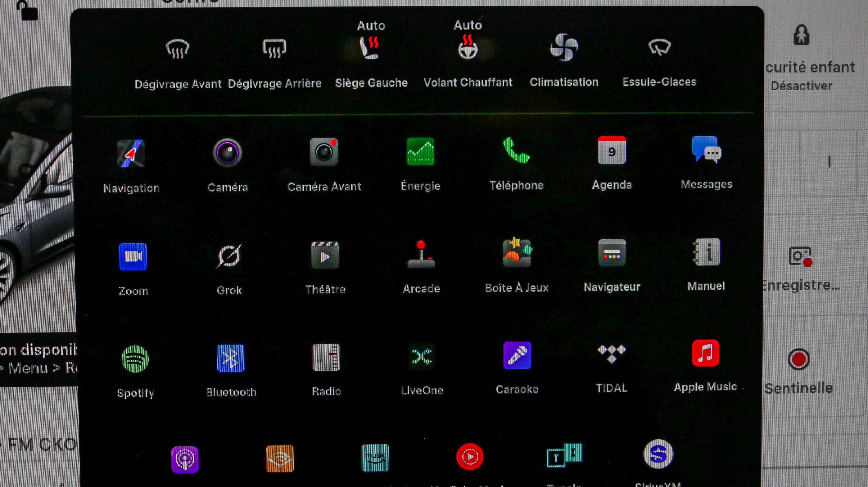Viewport: 868px width, 487px height.
Task: Open TIDAL music app
Action: (612, 354)
